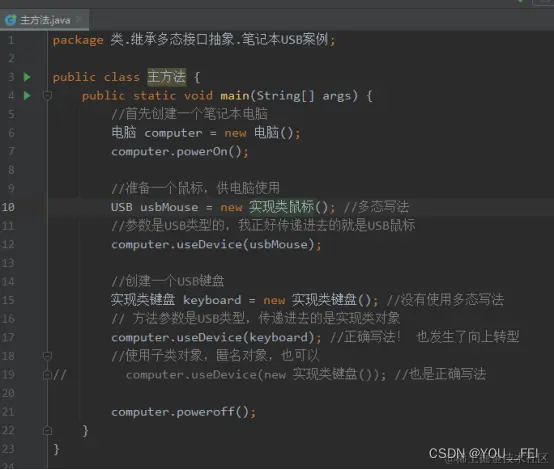Image resolution: width=554 pixels, height=470 pixels.
Task: Click computer.powerOn() call
Action: tap(180, 152)
